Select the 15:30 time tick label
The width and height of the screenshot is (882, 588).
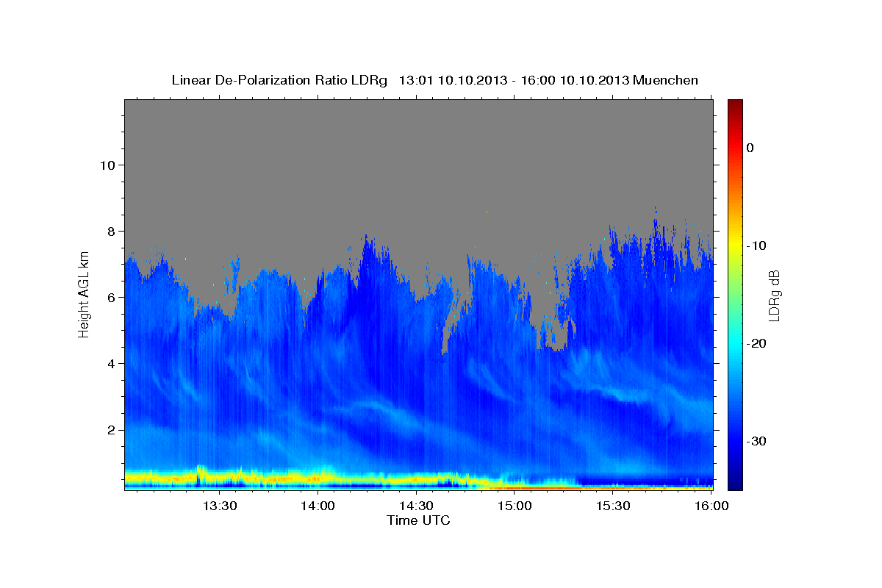pos(613,506)
